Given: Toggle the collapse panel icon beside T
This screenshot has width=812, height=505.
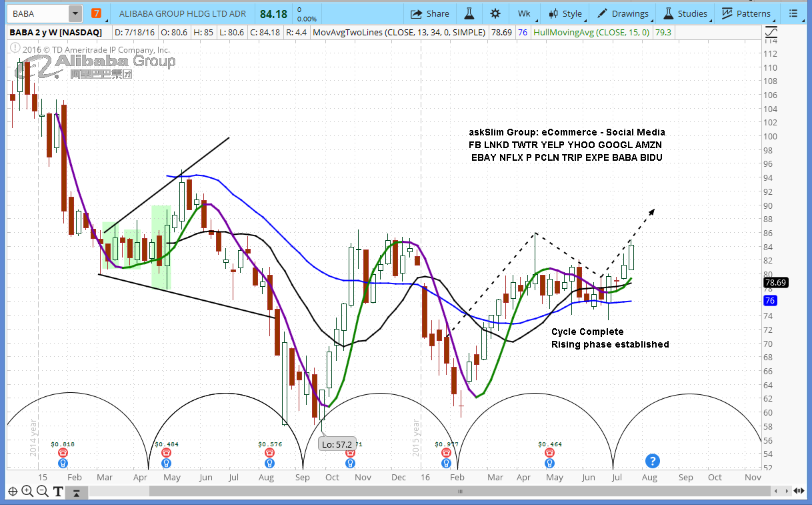Looking at the screenshot, I should (77, 492).
